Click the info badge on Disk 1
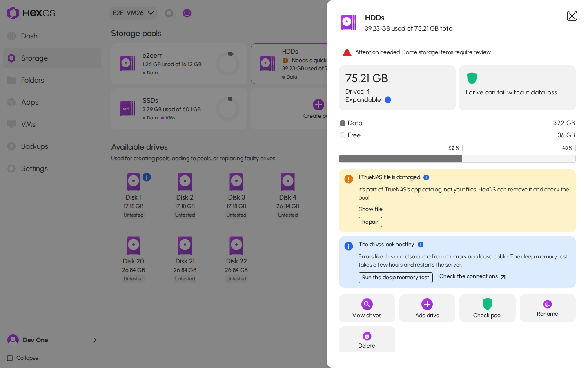 pyautogui.click(x=147, y=177)
